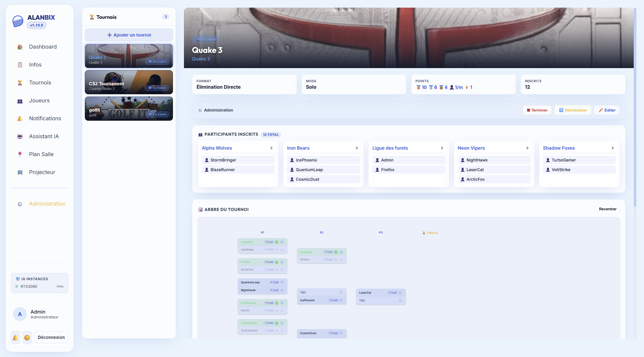
Task: Click the Assistant IA robot icon
Action: [x=20, y=136]
